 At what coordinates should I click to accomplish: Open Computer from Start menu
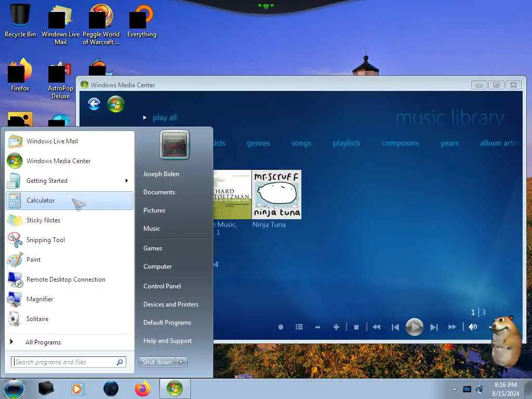click(x=157, y=267)
